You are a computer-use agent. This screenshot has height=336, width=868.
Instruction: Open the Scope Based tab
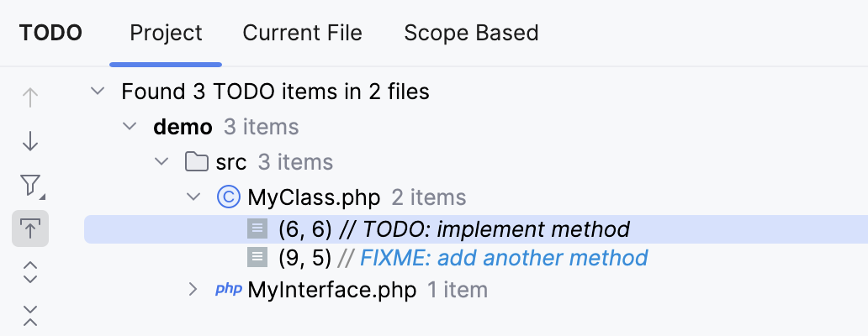click(471, 33)
